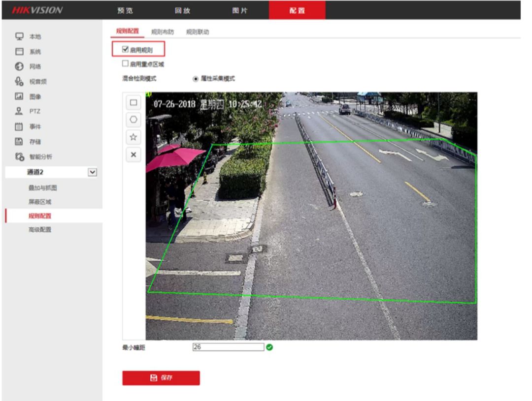Viewport: 532px width, 401px height.
Task: Open 本地 local settings in sidebar
Action: (x=35, y=36)
